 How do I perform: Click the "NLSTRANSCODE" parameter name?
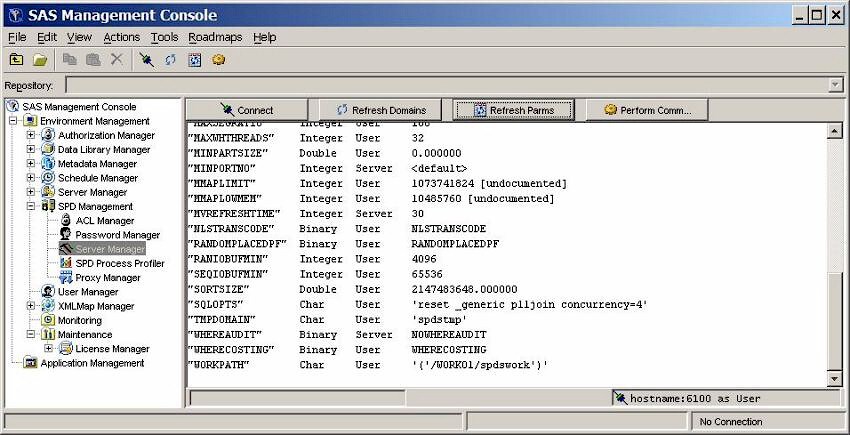pos(231,229)
